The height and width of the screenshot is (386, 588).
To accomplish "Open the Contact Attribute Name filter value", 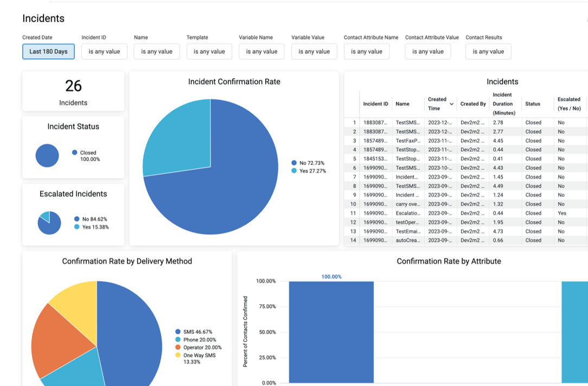I will [x=367, y=52].
